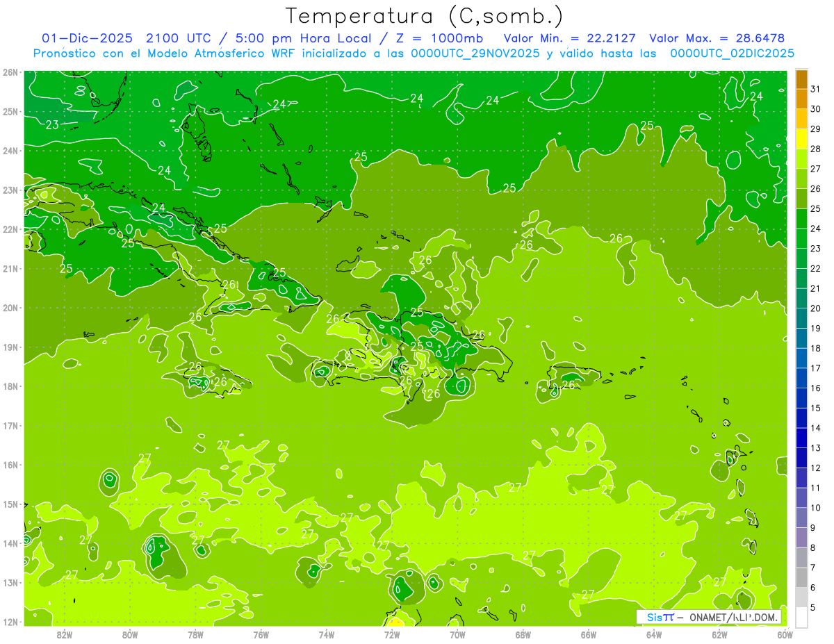Click the 68W longitude axis label
The width and height of the screenshot is (834, 644).
click(523, 634)
